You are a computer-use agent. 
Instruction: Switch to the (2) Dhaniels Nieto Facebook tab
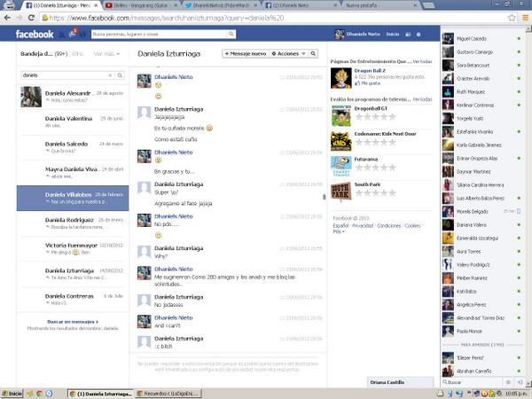point(301,5)
